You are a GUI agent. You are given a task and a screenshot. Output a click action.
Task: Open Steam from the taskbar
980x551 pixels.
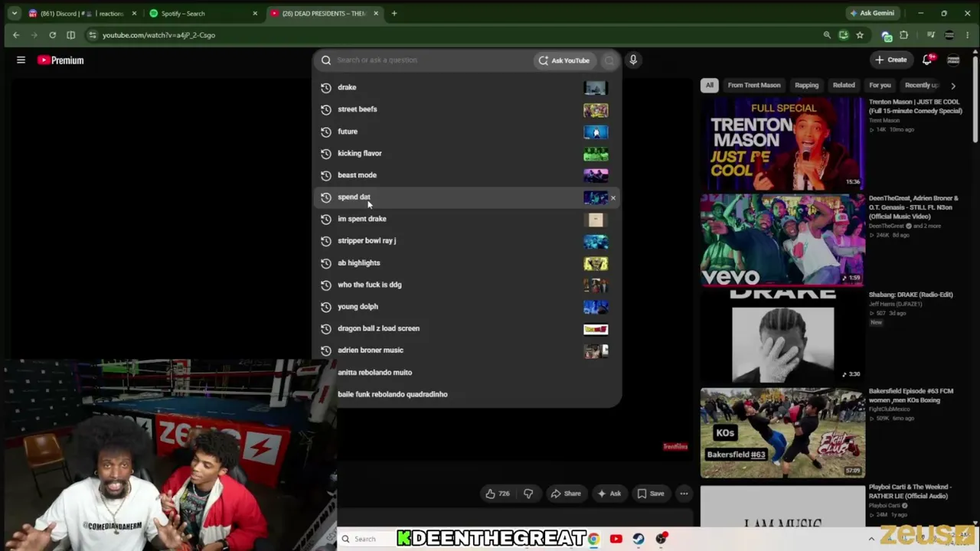(639, 539)
